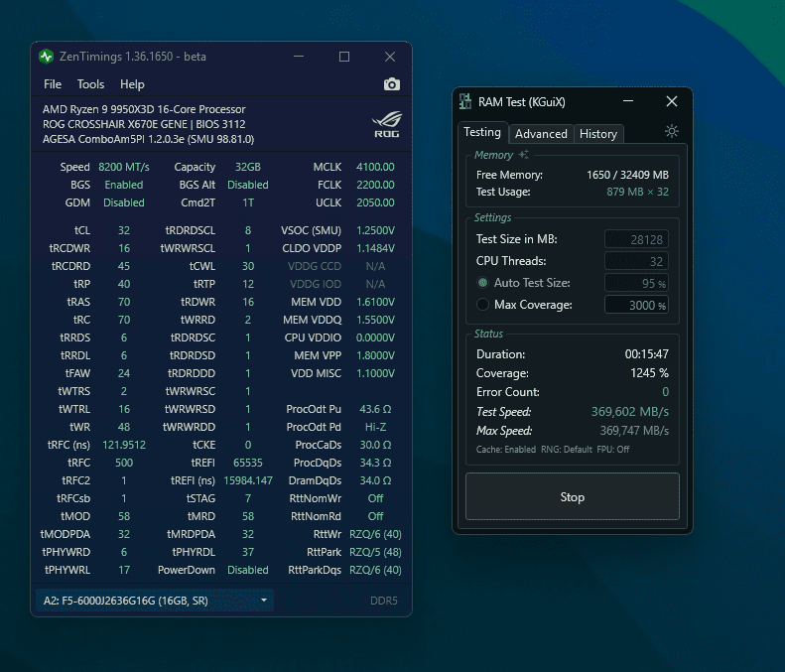Click the Test Size in MB field
Screen dimensions: 785x672
[x=636, y=239]
